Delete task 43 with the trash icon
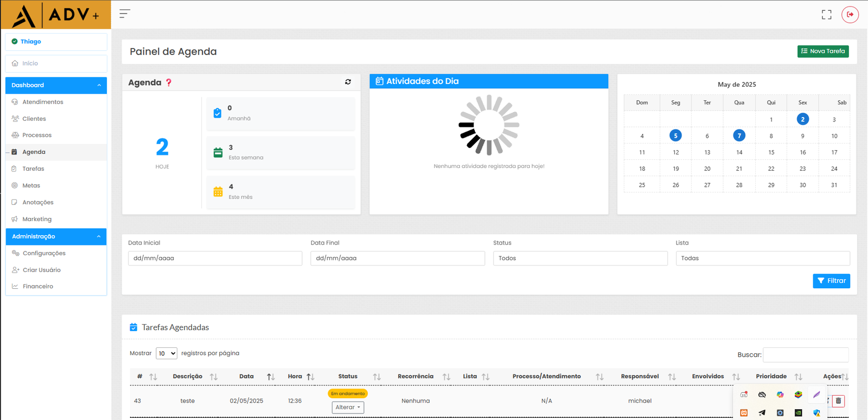The width and height of the screenshot is (868, 420). point(838,401)
